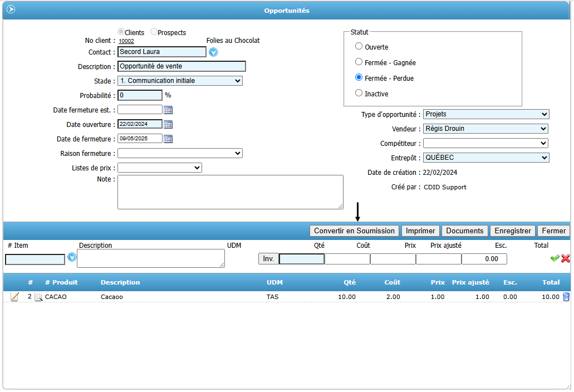574x392 pixels.
Task: Open the Raison fermeture dropdown
Action: (x=180, y=154)
